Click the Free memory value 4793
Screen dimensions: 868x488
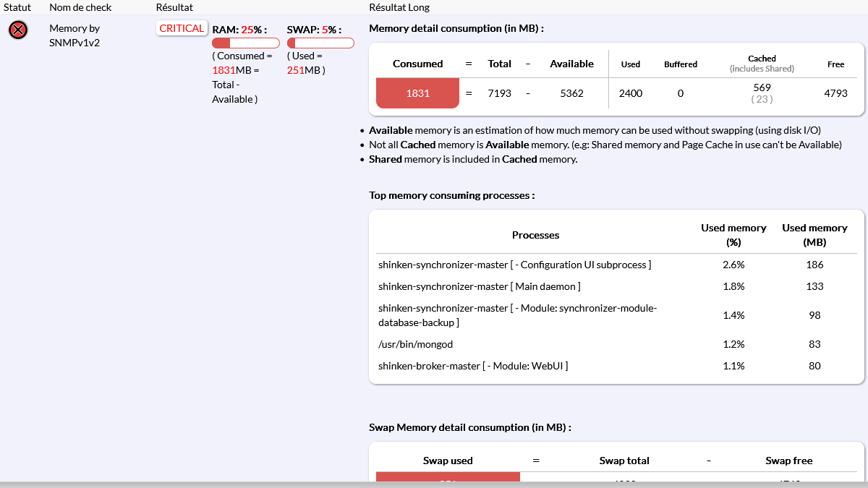pos(835,93)
